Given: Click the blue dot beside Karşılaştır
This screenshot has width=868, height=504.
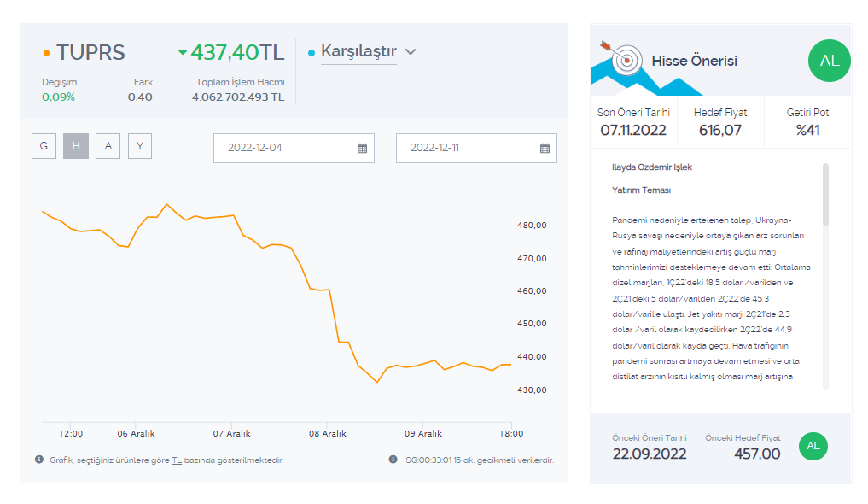Looking at the screenshot, I should 312,53.
